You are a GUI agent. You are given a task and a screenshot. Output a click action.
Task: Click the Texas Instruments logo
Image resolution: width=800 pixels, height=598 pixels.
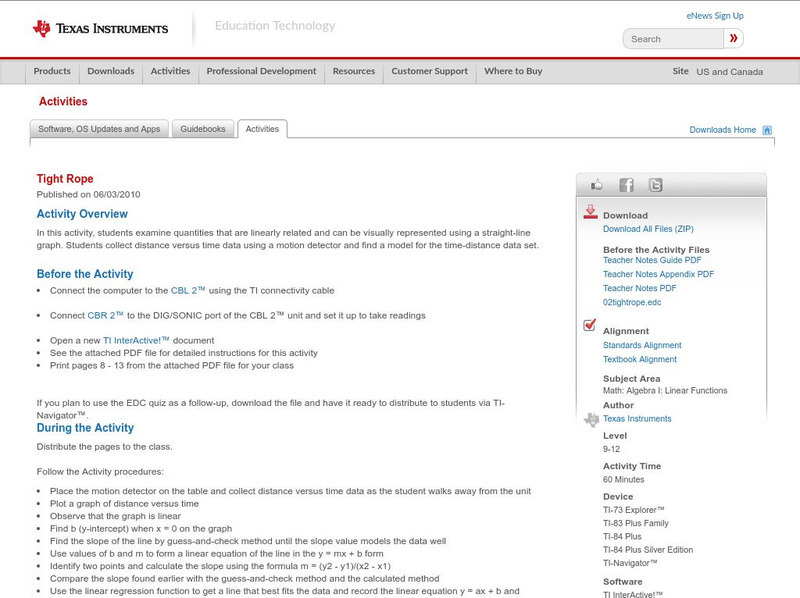coord(101,29)
